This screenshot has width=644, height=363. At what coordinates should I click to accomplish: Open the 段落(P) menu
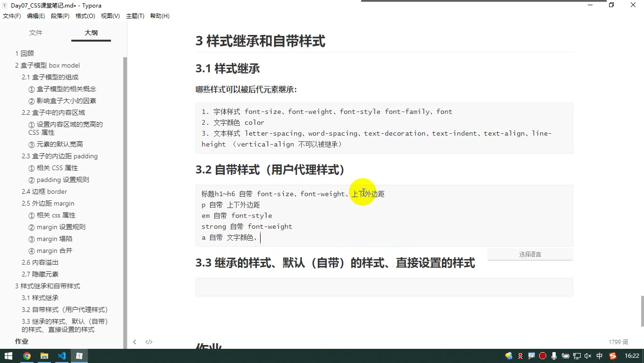pos(60,16)
